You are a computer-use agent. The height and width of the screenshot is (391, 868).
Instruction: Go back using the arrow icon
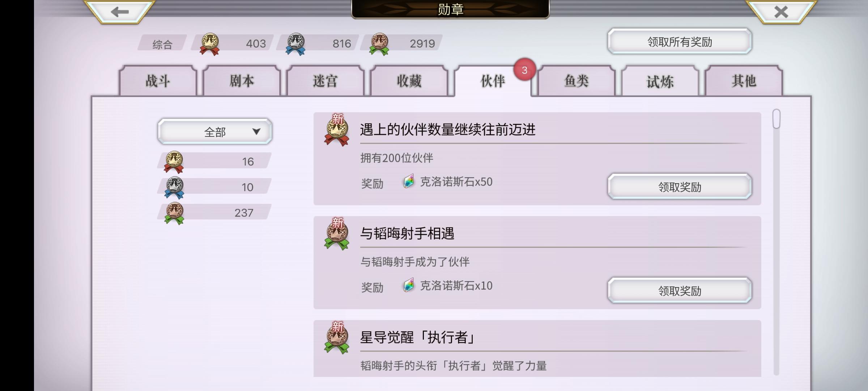tap(119, 12)
